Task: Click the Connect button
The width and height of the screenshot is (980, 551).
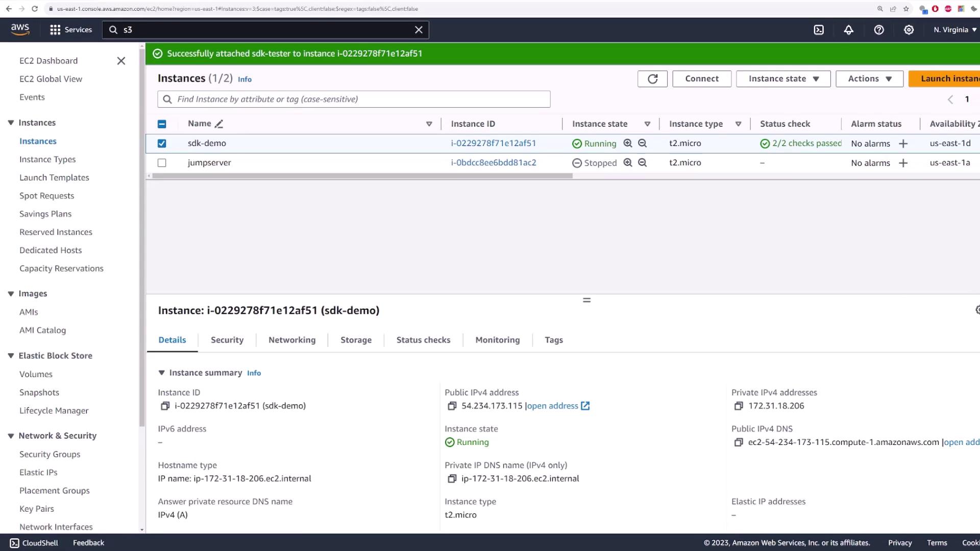Action: [x=701, y=79]
